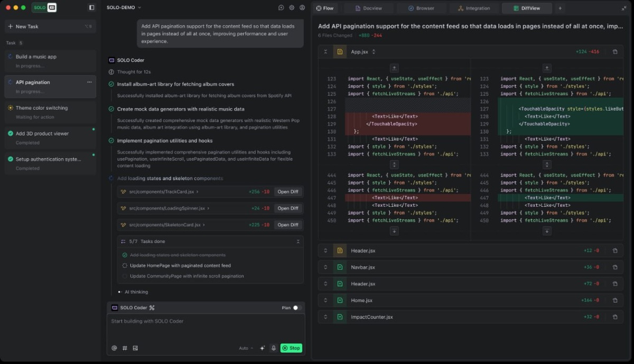
Task: Click copy icon on Home.jsx row
Action: pyautogui.click(x=614, y=300)
